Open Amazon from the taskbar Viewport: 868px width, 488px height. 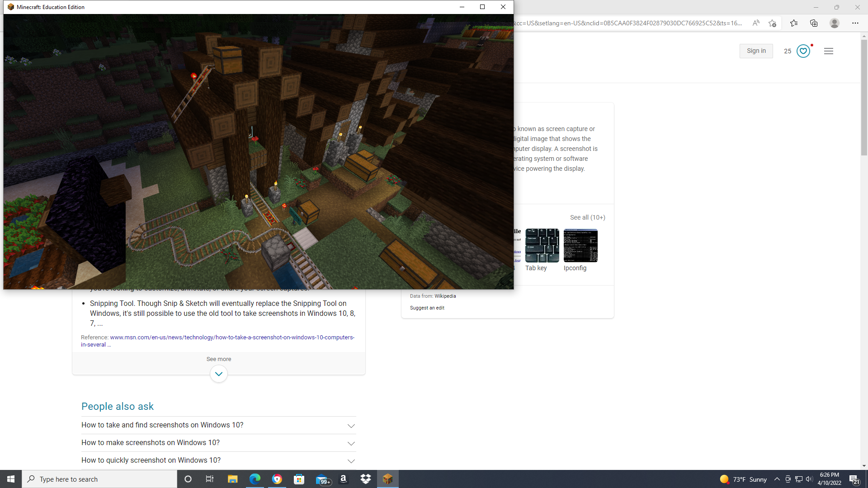pyautogui.click(x=344, y=479)
